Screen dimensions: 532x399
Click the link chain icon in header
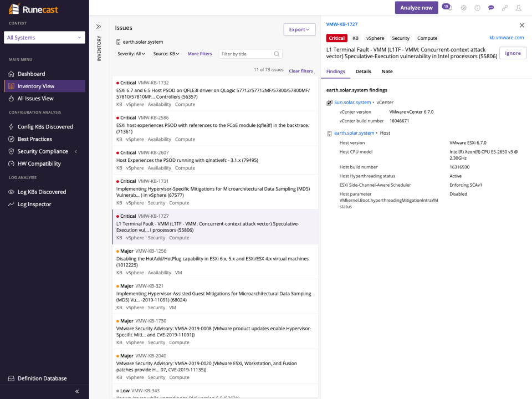click(505, 8)
